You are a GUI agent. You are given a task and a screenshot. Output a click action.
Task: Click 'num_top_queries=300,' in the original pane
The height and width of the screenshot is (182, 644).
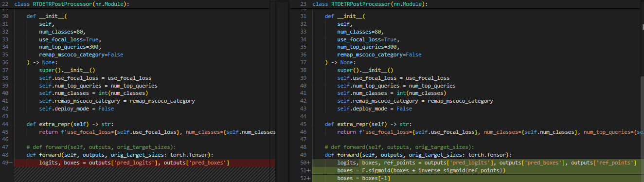click(70, 47)
